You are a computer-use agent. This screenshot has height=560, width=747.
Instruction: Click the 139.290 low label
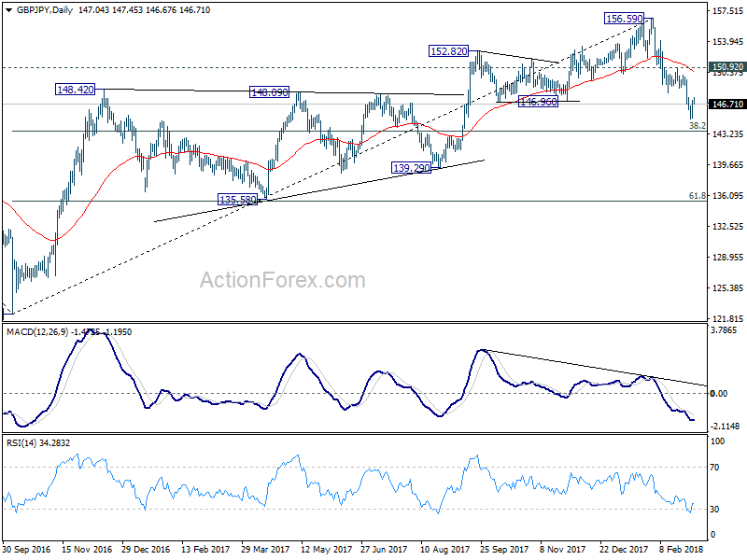[411, 168]
